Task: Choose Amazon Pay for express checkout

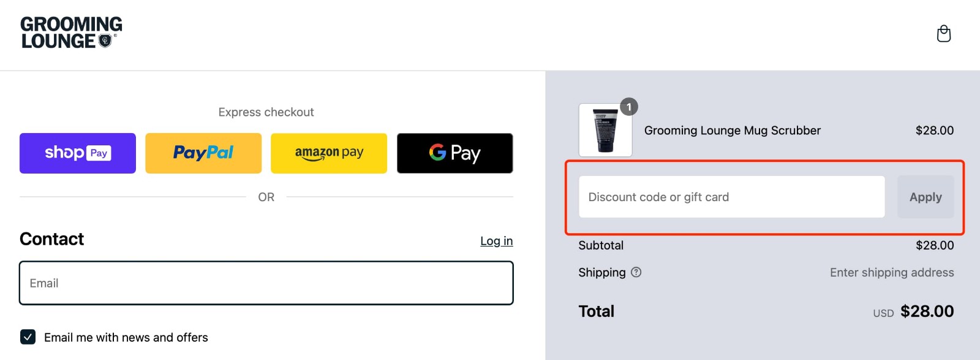Action: 329,153
